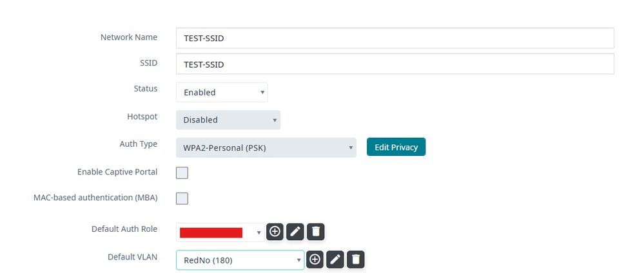This screenshot has height=273, width=644.
Task: Focus the SSID text field
Action: (x=395, y=64)
